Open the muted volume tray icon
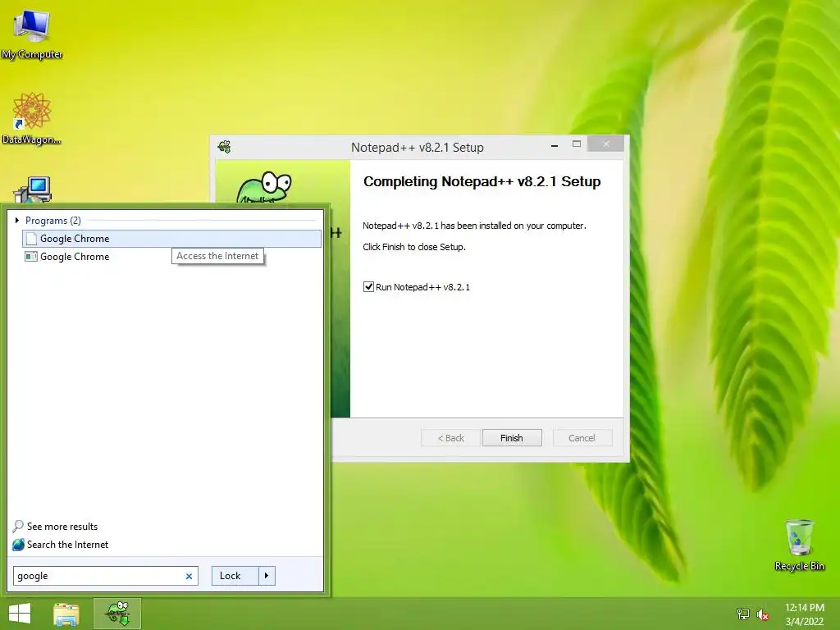 point(763,614)
